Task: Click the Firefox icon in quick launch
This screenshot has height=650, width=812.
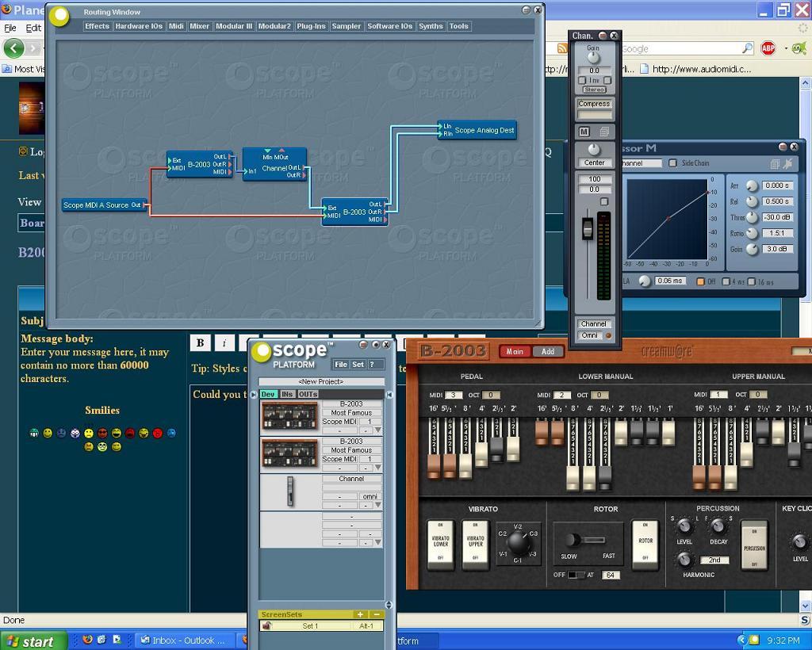Action: pos(87,640)
